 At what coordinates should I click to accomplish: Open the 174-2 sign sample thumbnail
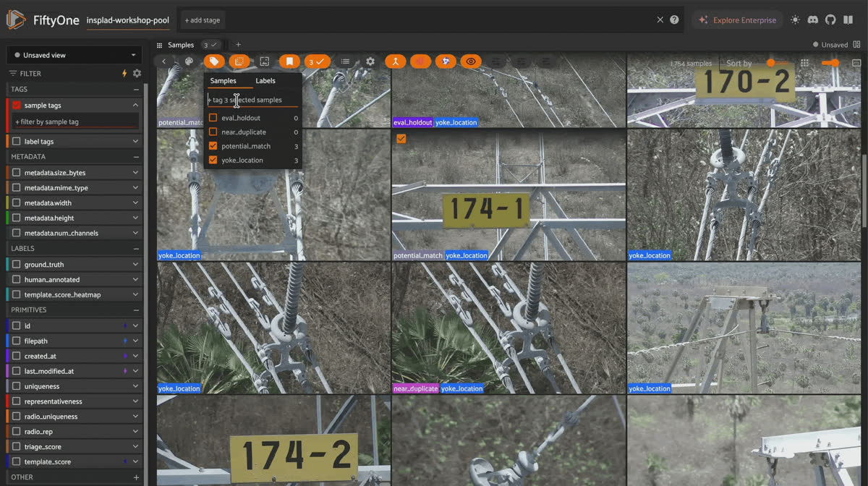coord(273,440)
